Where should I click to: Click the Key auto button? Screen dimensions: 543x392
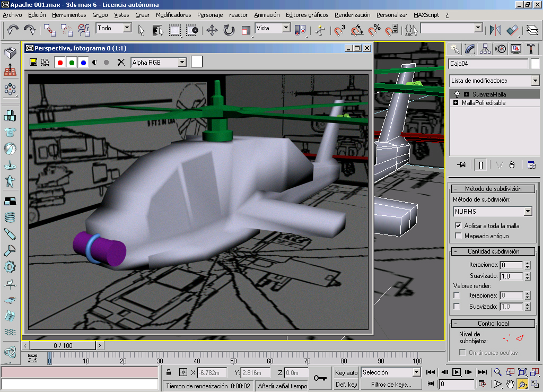(346, 372)
